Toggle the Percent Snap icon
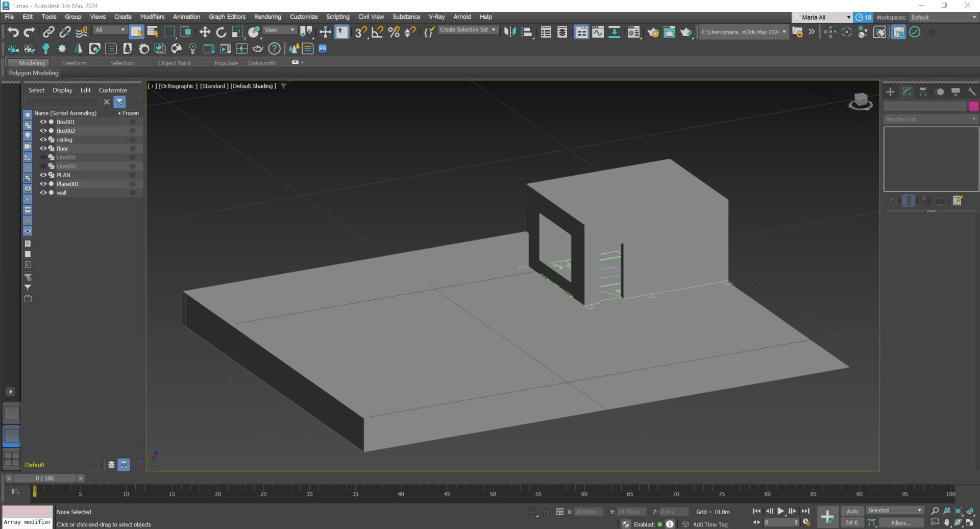The image size is (980, 529). pyautogui.click(x=394, y=32)
